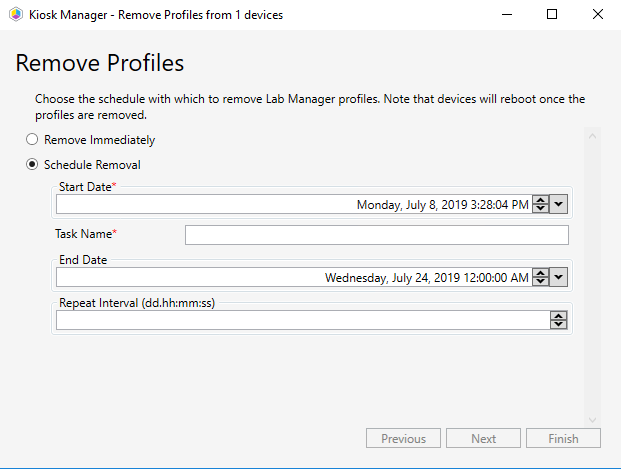Increase the End Date spinner value

tap(541, 273)
